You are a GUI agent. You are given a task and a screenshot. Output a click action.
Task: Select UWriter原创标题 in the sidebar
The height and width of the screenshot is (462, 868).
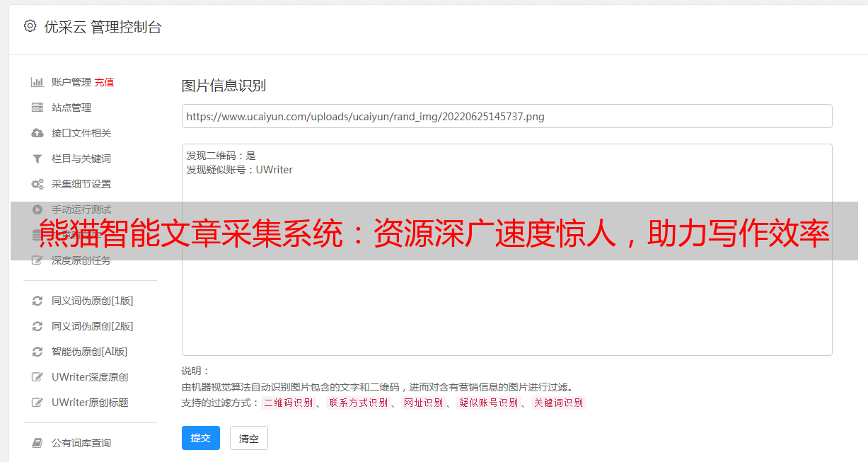[x=90, y=403]
